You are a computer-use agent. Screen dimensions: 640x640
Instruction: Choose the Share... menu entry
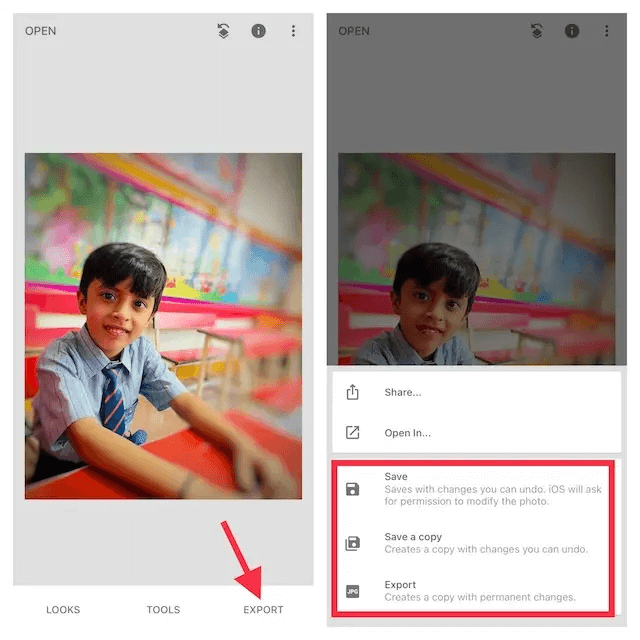tap(403, 393)
